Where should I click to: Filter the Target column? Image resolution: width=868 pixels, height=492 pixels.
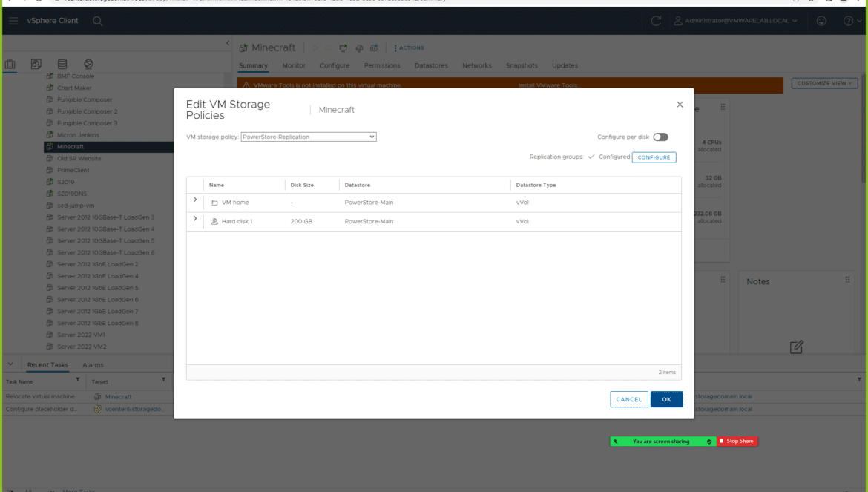point(163,380)
